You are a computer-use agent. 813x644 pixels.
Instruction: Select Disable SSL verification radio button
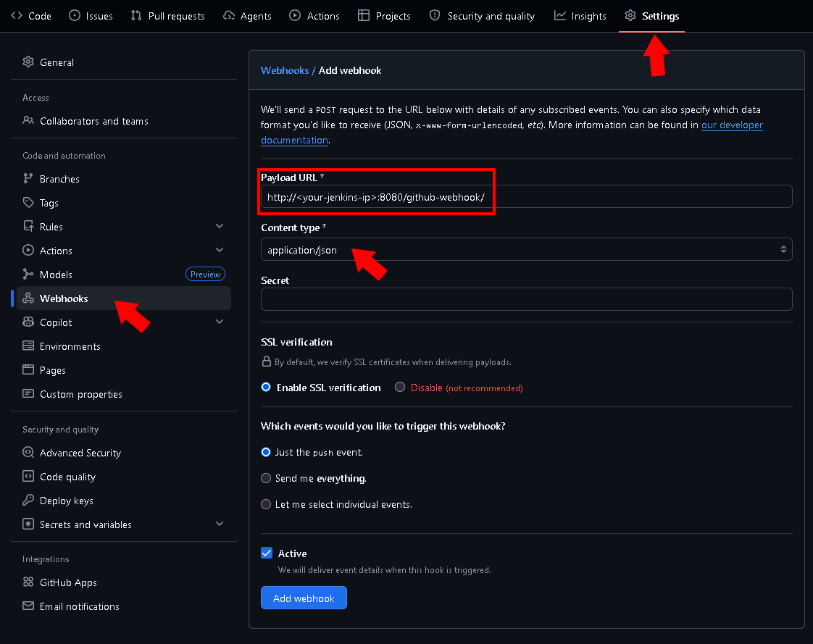pyautogui.click(x=400, y=388)
